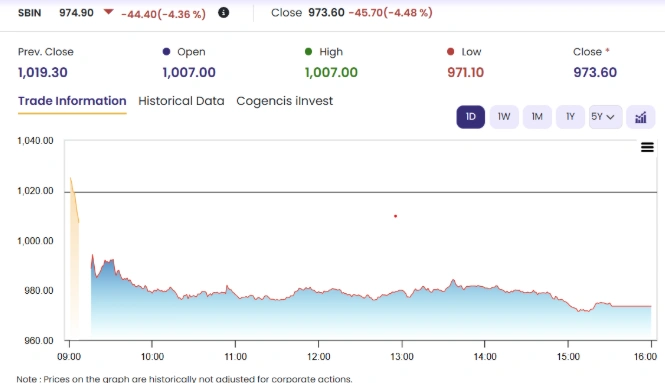Click the 09:00 x-axis label
This screenshot has width=665, height=383.
(69, 357)
